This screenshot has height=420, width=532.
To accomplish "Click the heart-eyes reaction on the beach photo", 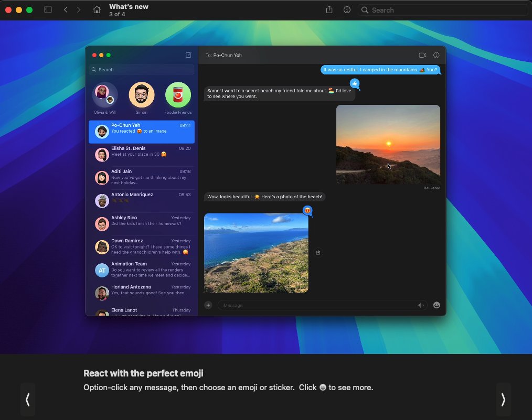I will point(307,210).
